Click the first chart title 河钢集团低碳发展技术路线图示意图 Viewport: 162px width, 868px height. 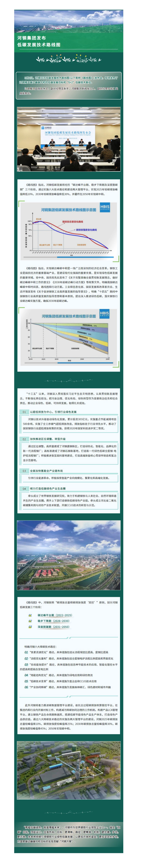pos(69,210)
